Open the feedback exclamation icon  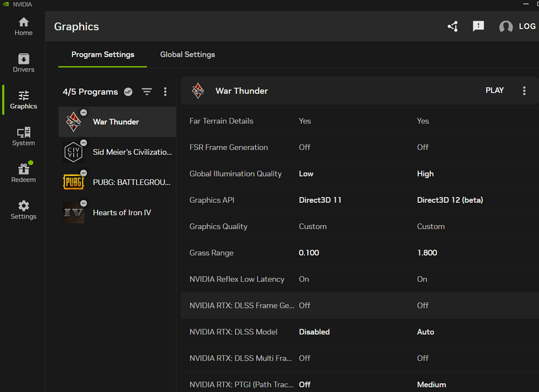pyautogui.click(x=478, y=26)
